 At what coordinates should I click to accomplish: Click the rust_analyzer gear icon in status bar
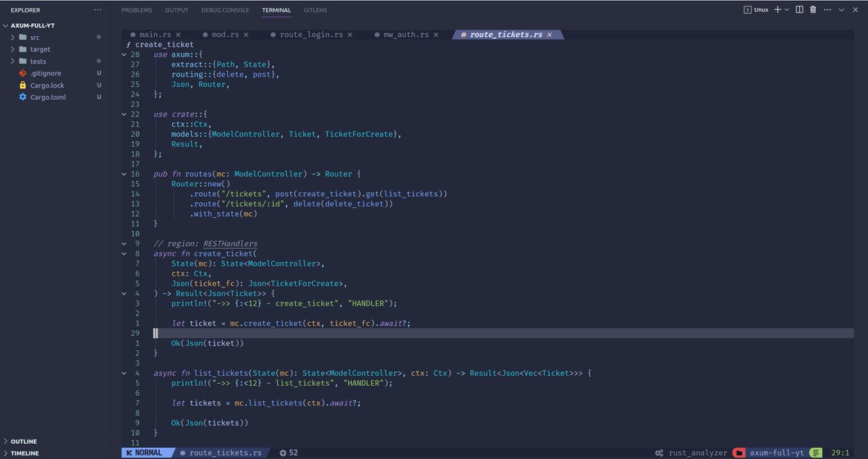tap(660, 452)
